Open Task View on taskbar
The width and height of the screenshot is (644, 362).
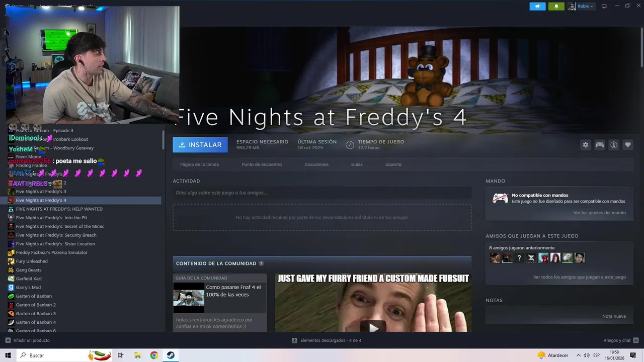point(121,355)
